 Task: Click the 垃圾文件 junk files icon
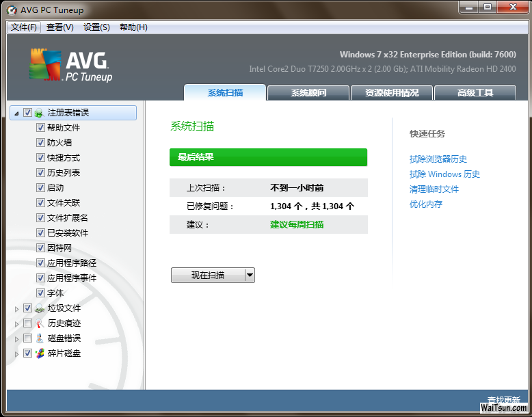40,308
